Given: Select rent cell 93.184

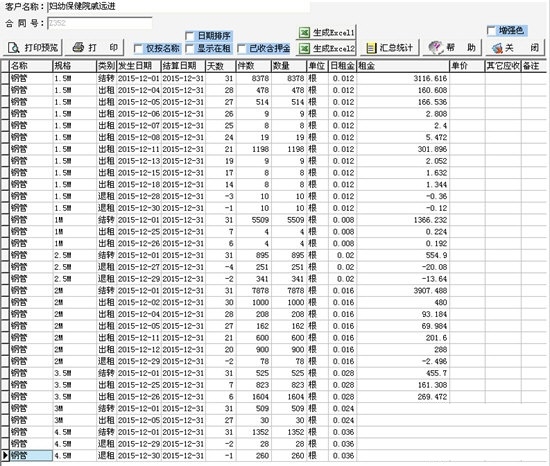Looking at the screenshot, I should tap(403, 314).
